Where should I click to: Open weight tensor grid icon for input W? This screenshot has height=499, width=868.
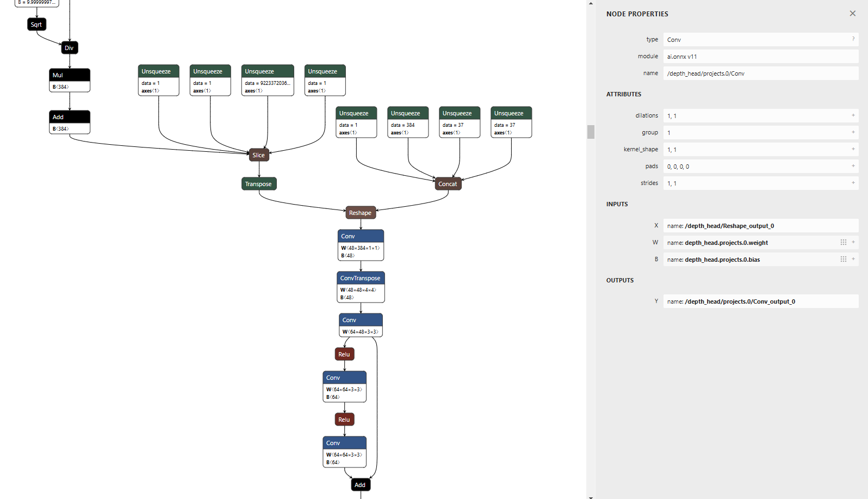point(843,243)
